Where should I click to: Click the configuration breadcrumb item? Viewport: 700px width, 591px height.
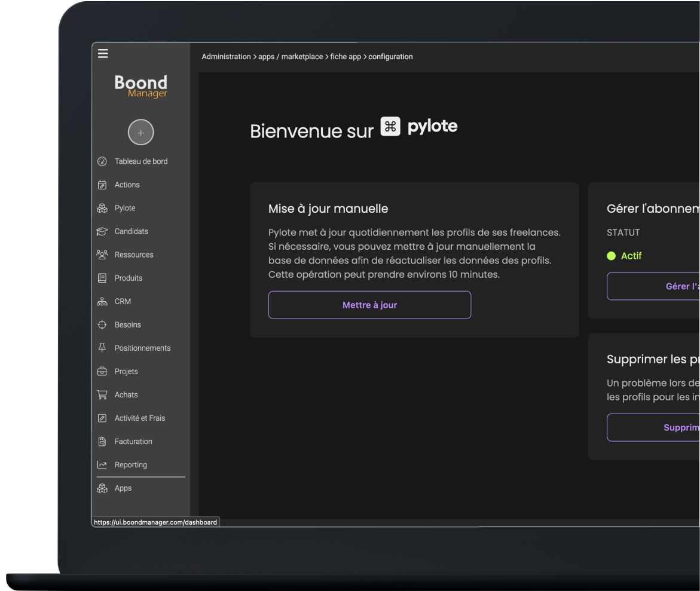[390, 57]
